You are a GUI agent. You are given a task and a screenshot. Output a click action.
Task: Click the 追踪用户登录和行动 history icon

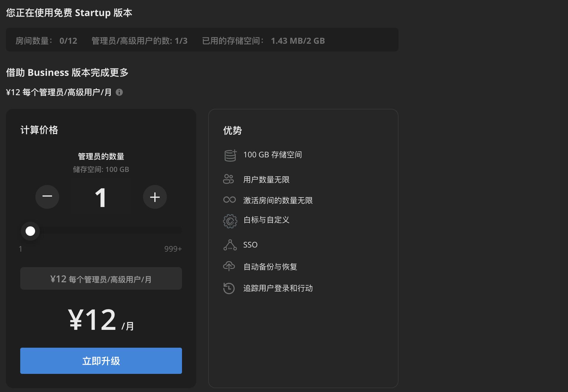click(x=230, y=288)
